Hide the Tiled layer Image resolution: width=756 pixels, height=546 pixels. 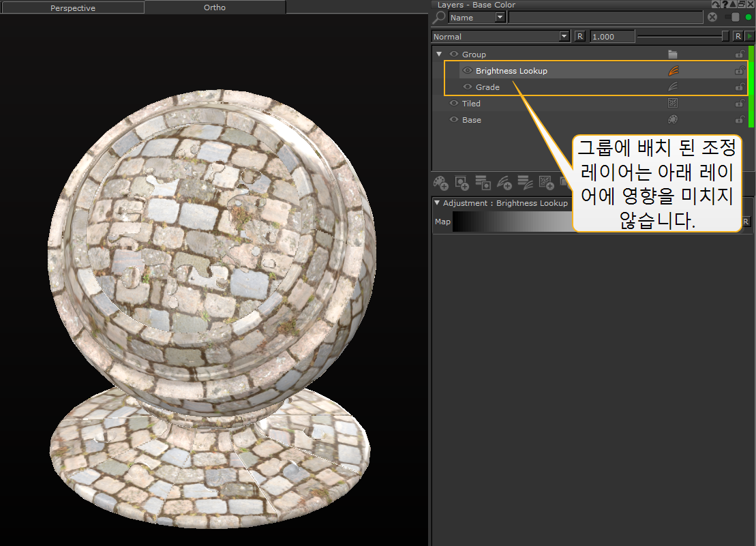454,104
